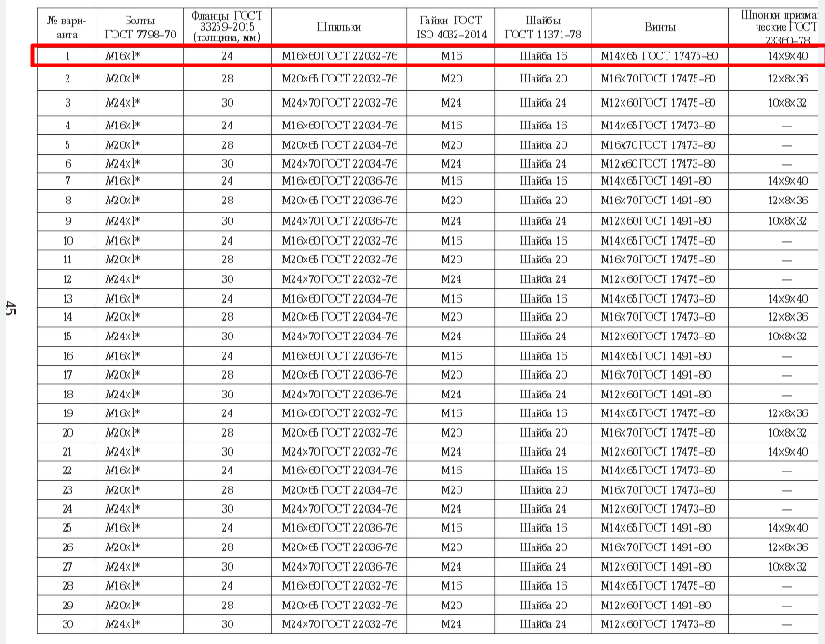Image resolution: width=825 pixels, height=644 pixels.
Task: Click 'Шайба 24' in variant 6 row
Action: (543, 164)
